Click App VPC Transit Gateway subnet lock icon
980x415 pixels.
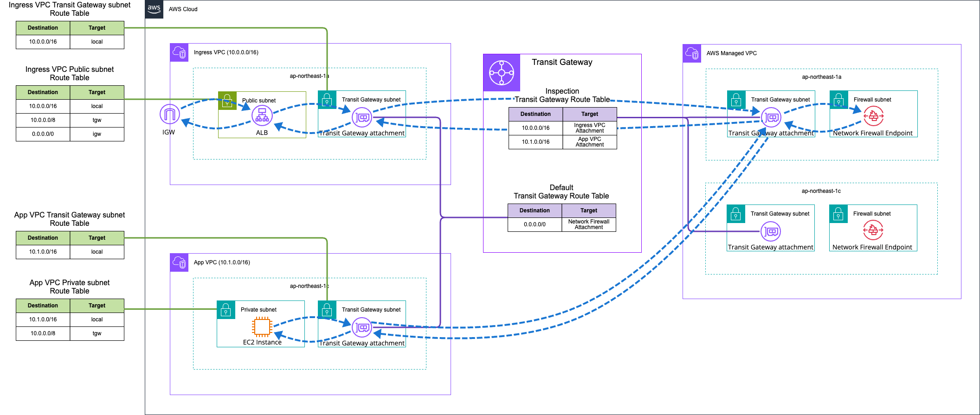click(x=327, y=310)
